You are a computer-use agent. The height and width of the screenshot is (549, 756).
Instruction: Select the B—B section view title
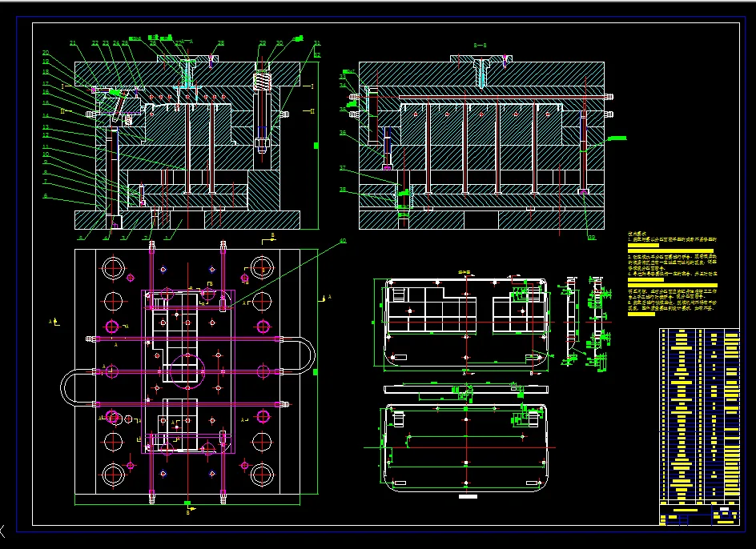(x=480, y=46)
